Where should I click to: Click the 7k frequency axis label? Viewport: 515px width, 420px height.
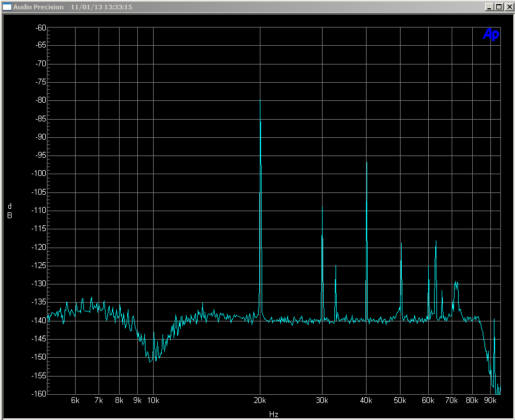(99, 400)
